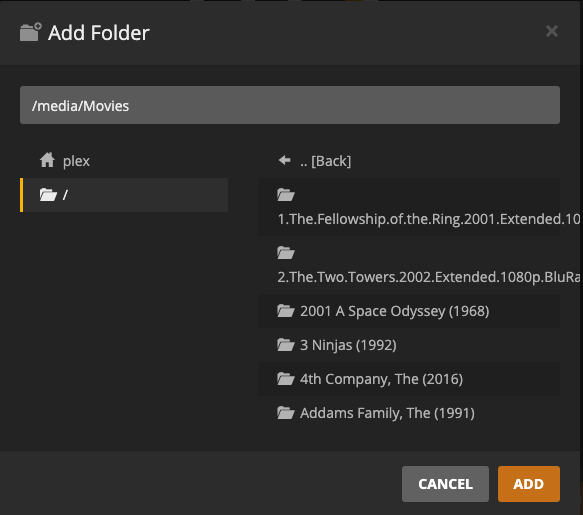Click the /media/Movies path field
This screenshot has height=515, width=583.
[x=290, y=105]
